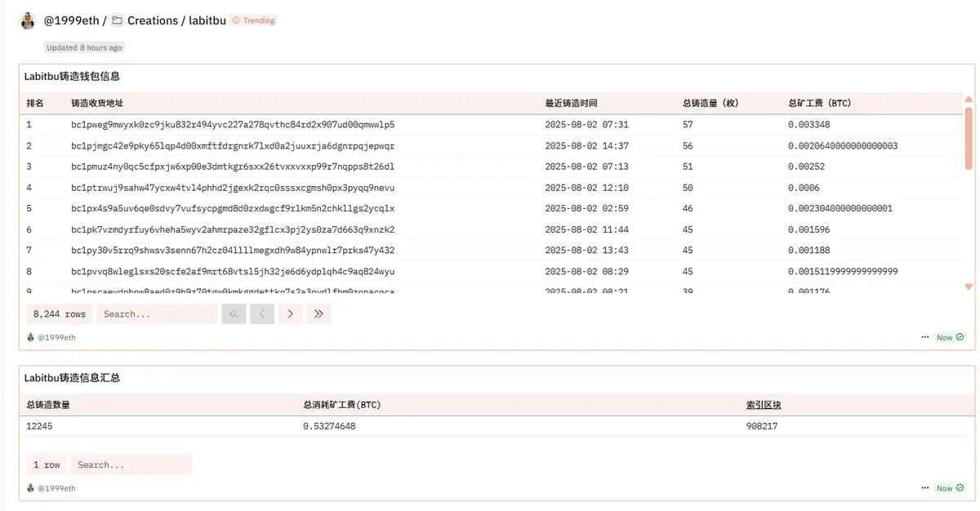This screenshot has height=511, width=980.
Task: Click index block value 908217
Action: [x=762, y=426]
